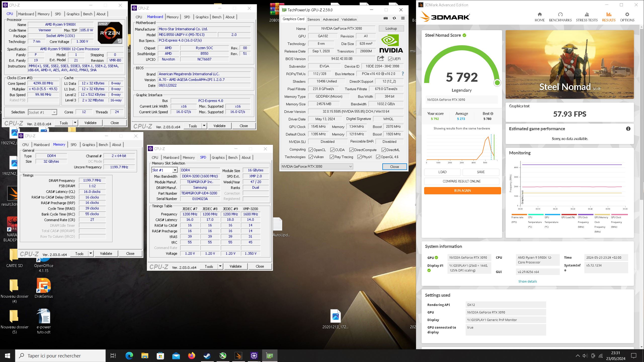Launch Firefox from the taskbar
Screen dimensions: 644x362
[192, 356]
